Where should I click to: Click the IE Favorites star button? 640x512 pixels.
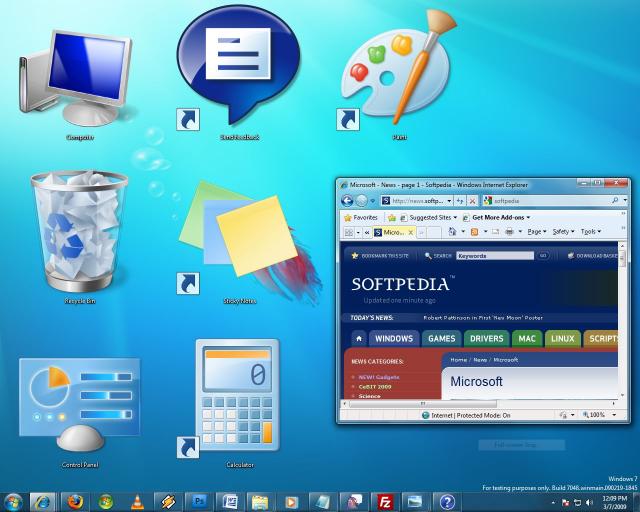tap(360, 217)
